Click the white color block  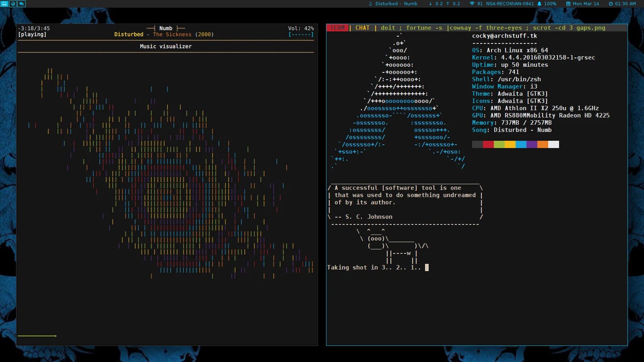[553, 144]
